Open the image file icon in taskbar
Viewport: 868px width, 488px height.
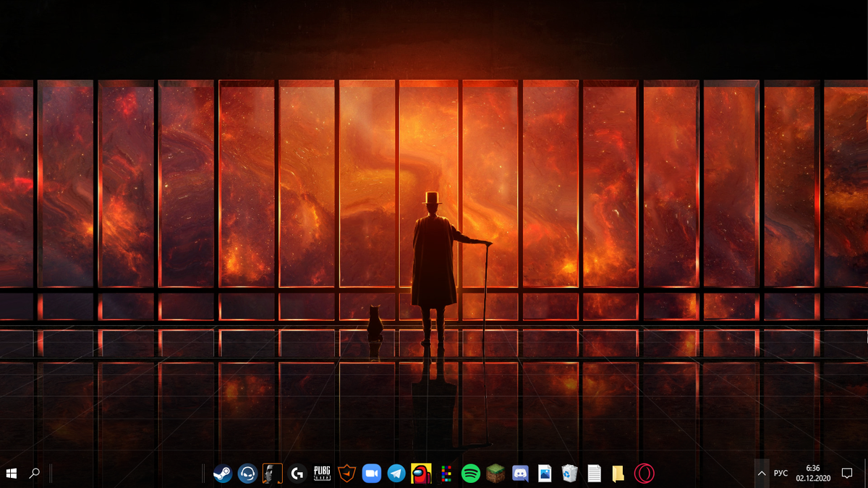point(545,474)
